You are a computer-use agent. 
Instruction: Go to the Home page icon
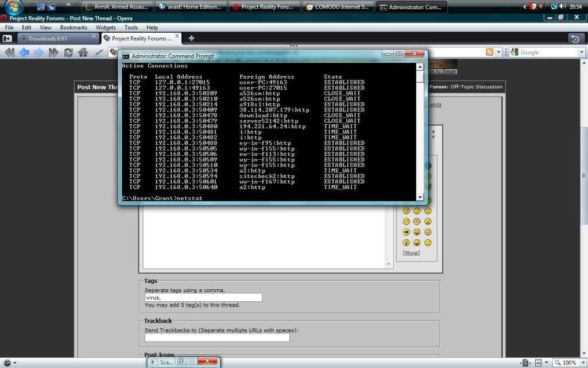83,52
